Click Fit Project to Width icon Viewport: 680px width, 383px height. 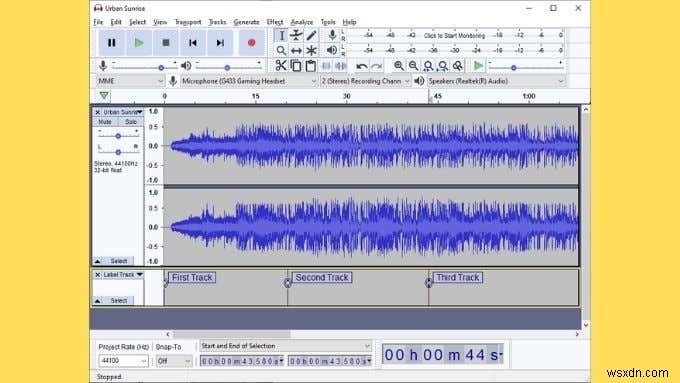tap(443, 66)
